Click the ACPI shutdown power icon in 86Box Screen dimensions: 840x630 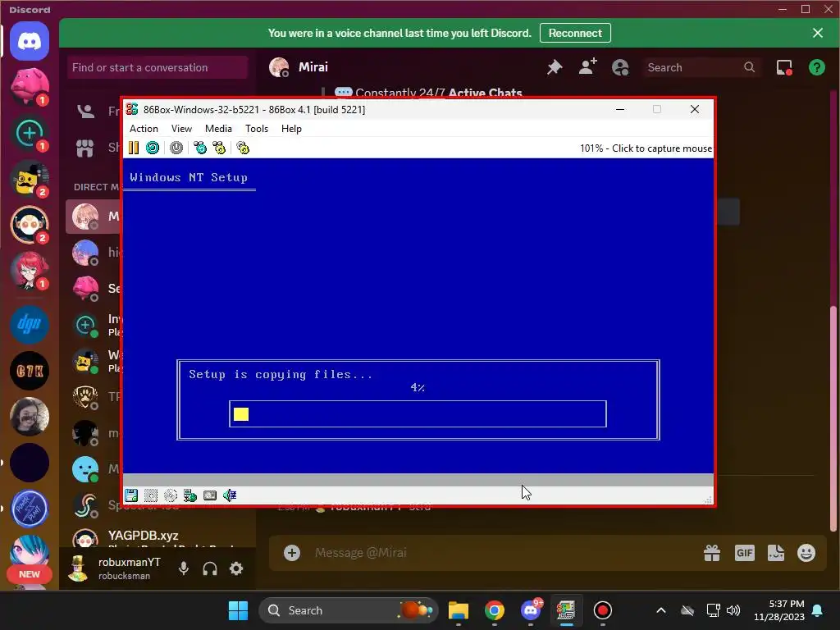point(176,148)
